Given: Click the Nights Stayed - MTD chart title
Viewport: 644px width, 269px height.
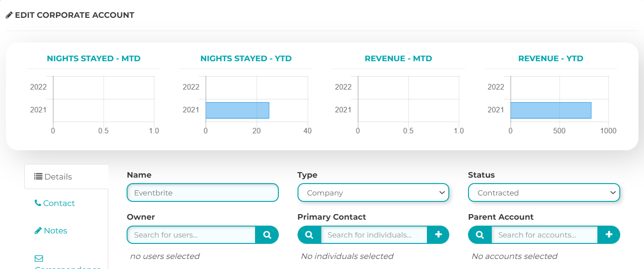Looking at the screenshot, I should [94, 58].
